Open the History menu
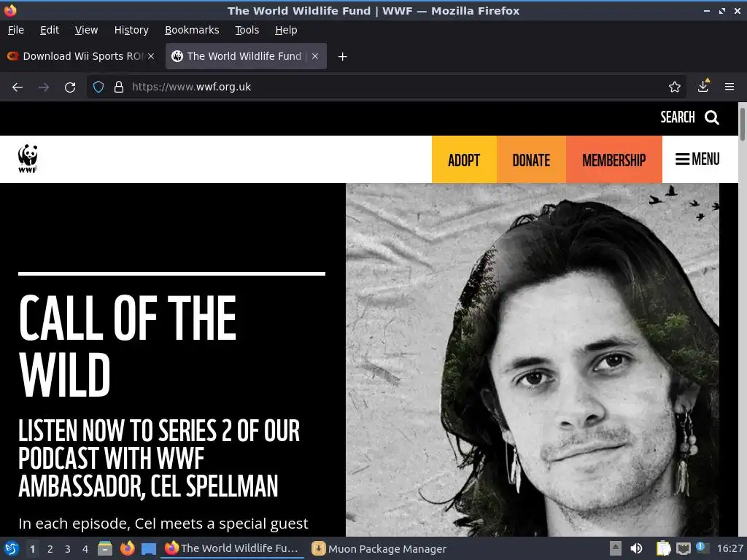This screenshot has width=747, height=560. coord(131,30)
